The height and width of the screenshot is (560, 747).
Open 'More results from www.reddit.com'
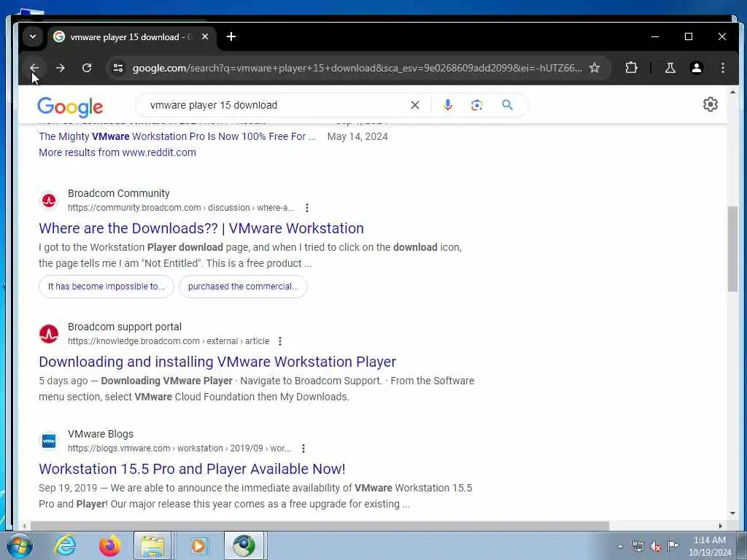[x=117, y=152]
